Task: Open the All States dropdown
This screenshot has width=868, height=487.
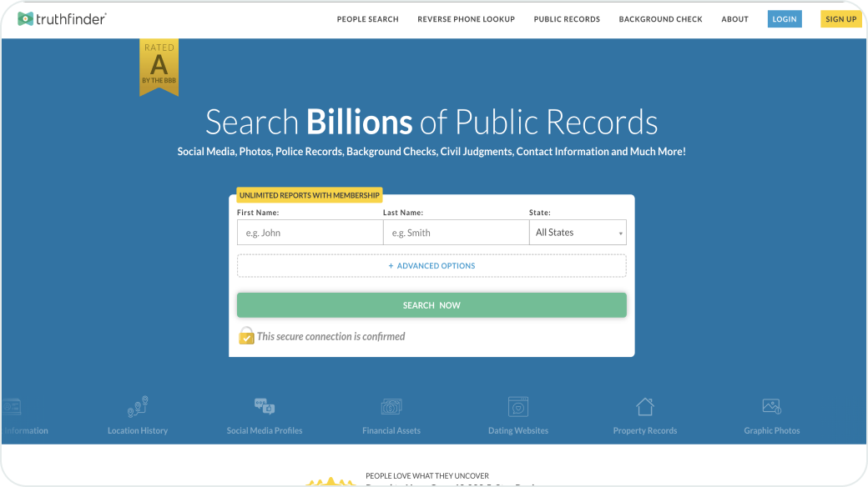Action: pos(578,232)
